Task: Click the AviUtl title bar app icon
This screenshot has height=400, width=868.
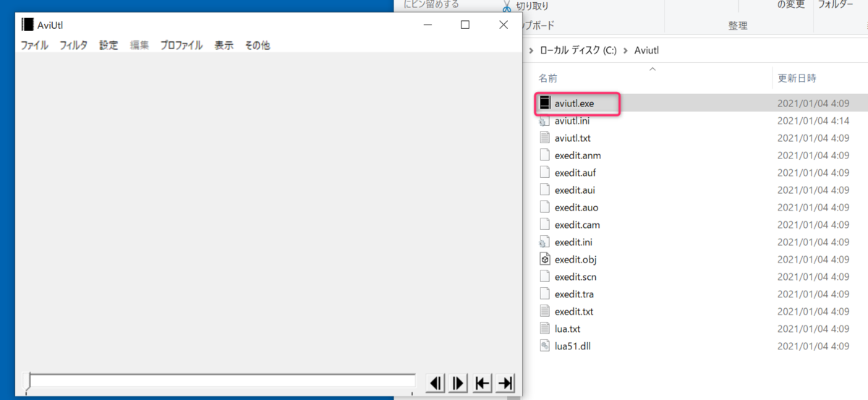Action: coord(27,25)
